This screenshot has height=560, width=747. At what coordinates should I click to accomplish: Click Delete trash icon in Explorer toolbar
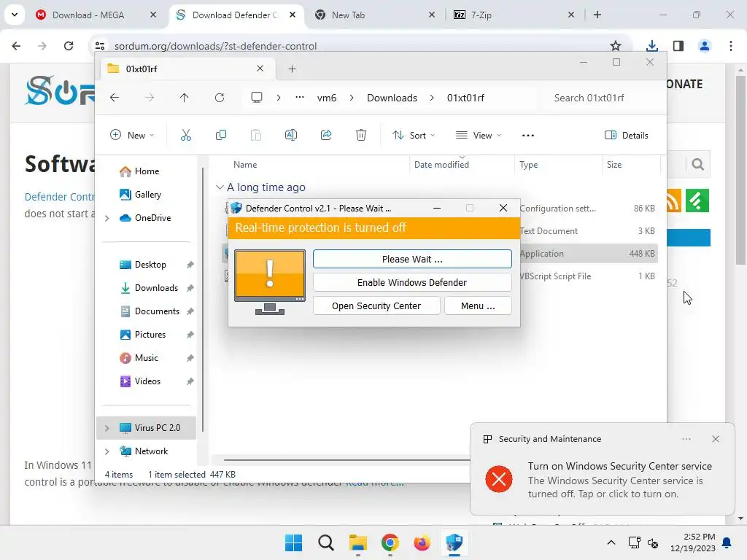(x=361, y=135)
